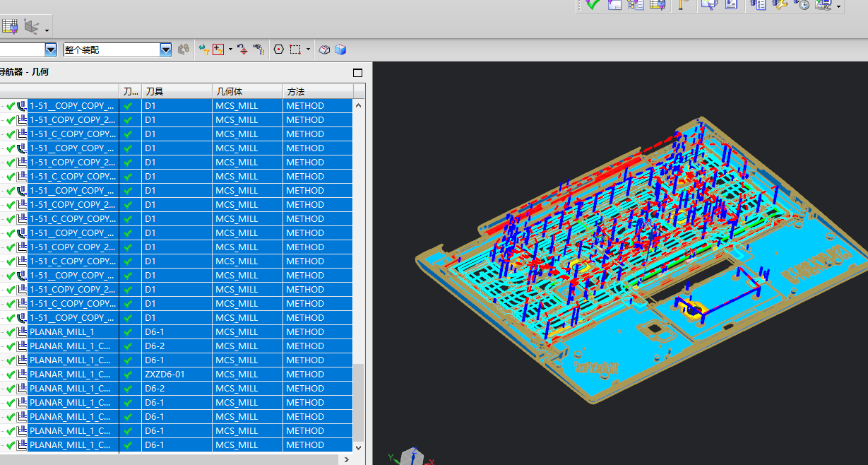Toggle toolpath checkmark of first D1 row

point(128,106)
